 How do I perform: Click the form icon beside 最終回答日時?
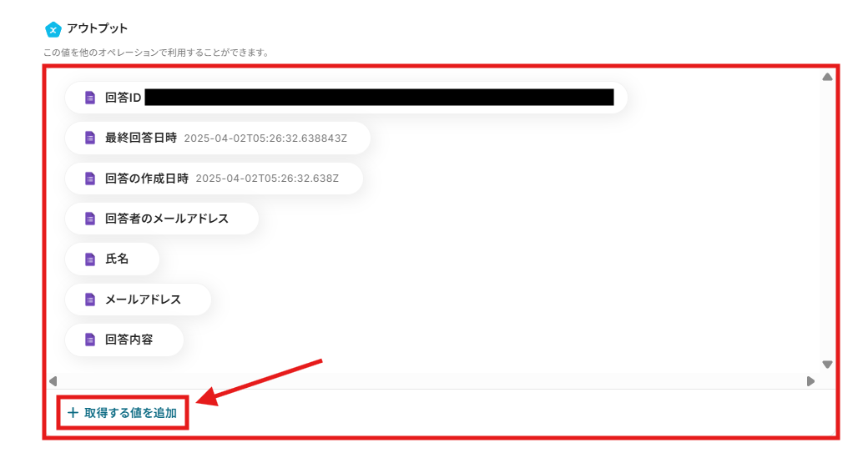pos(89,138)
